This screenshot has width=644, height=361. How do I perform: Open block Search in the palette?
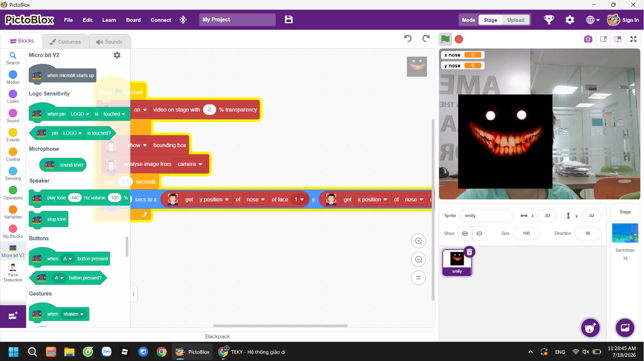click(x=13, y=58)
